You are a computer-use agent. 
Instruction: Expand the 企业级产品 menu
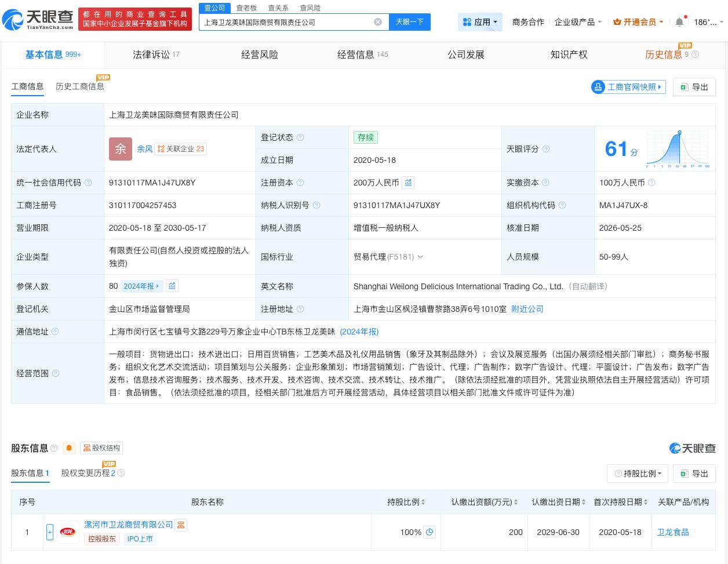pyautogui.click(x=578, y=22)
